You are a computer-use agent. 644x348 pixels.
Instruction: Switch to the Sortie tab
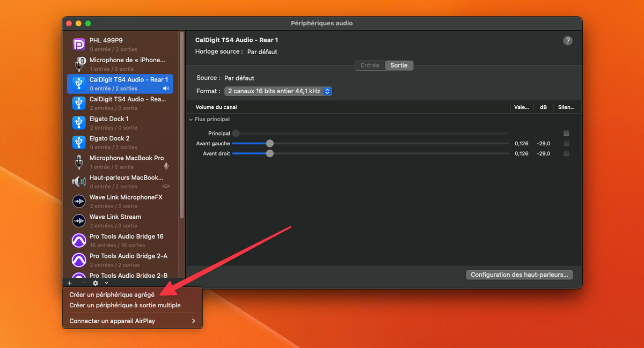pos(399,65)
